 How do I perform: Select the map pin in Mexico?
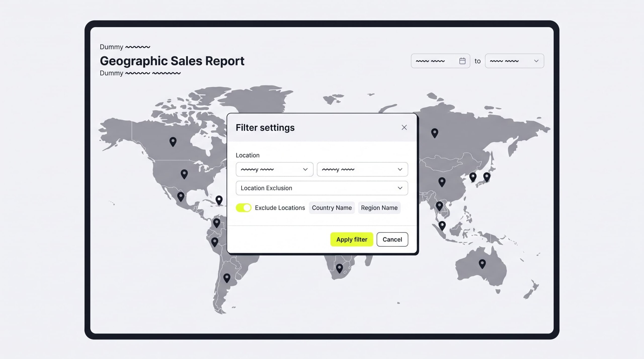[x=181, y=197]
